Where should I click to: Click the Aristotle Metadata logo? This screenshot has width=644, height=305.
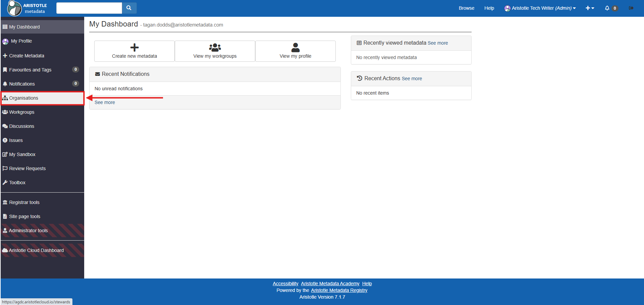coord(27,8)
